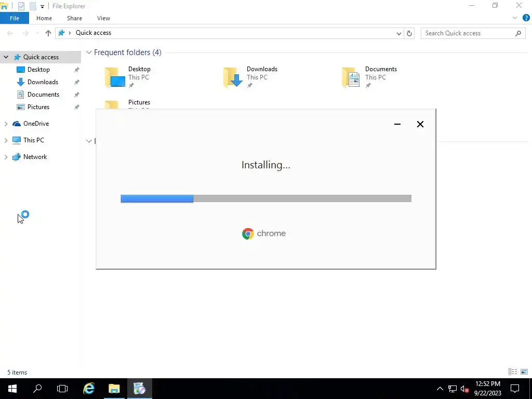
Task: Open the Action Center notifications icon
Action: (x=515, y=389)
